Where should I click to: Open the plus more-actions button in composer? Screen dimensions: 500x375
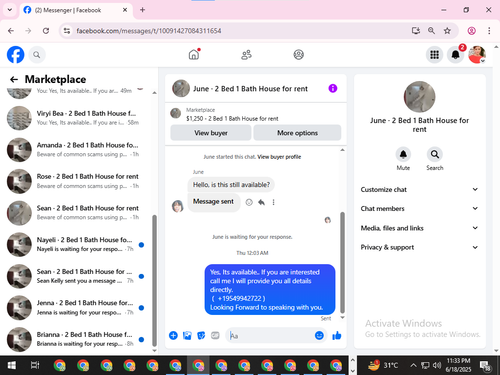173,335
